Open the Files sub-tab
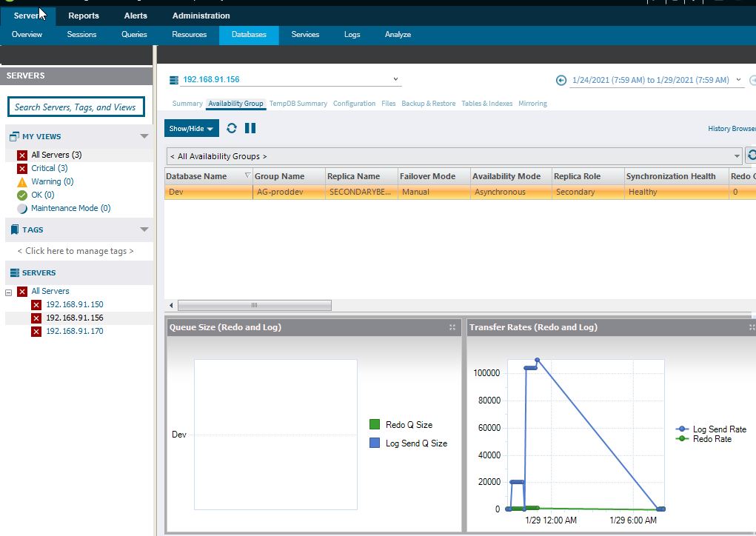Viewport: 756px width, 536px height. point(388,104)
